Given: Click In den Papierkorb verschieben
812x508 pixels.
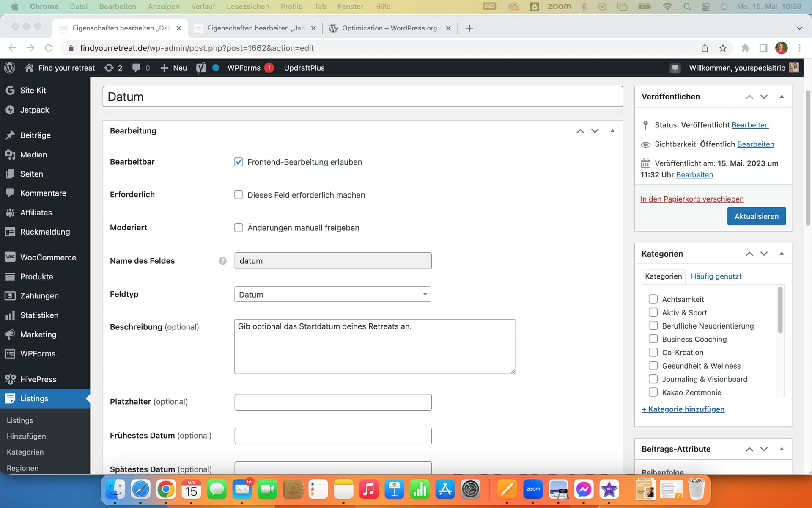Looking at the screenshot, I should coord(692,199).
